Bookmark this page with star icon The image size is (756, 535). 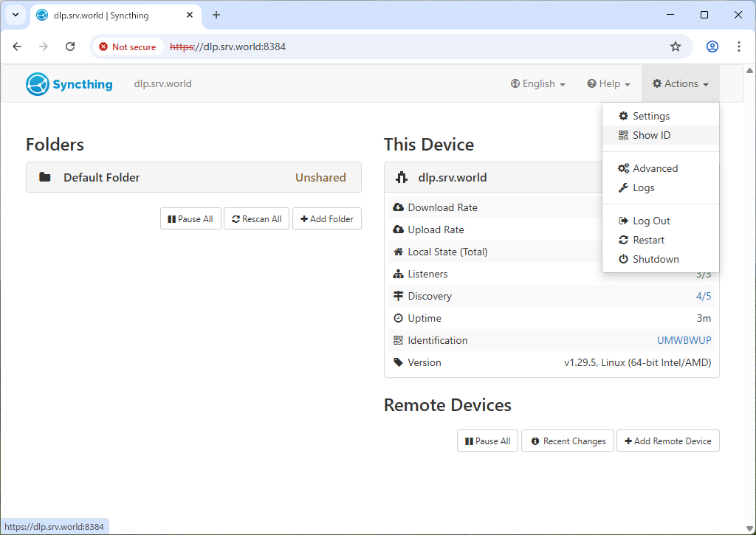pyautogui.click(x=675, y=46)
